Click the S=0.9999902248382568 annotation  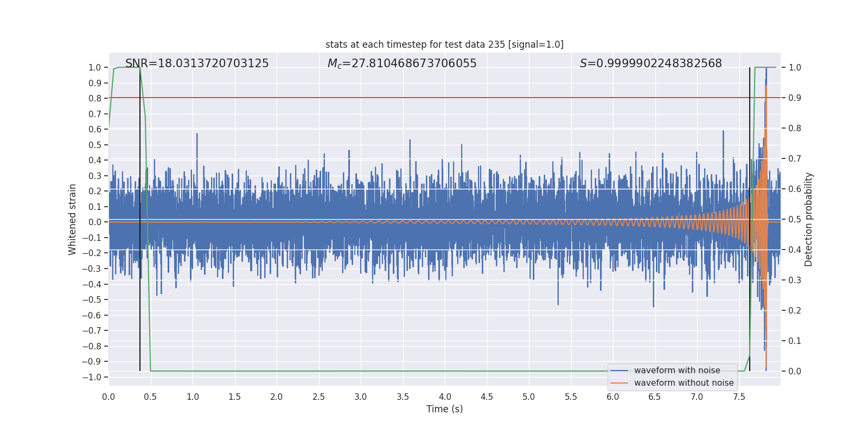[650, 63]
